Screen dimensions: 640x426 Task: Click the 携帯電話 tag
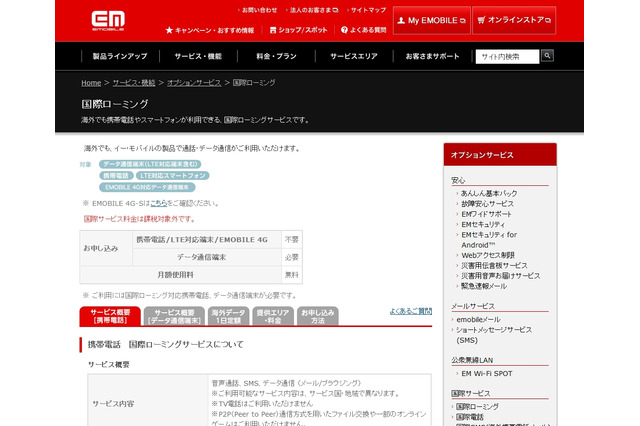click(116, 175)
